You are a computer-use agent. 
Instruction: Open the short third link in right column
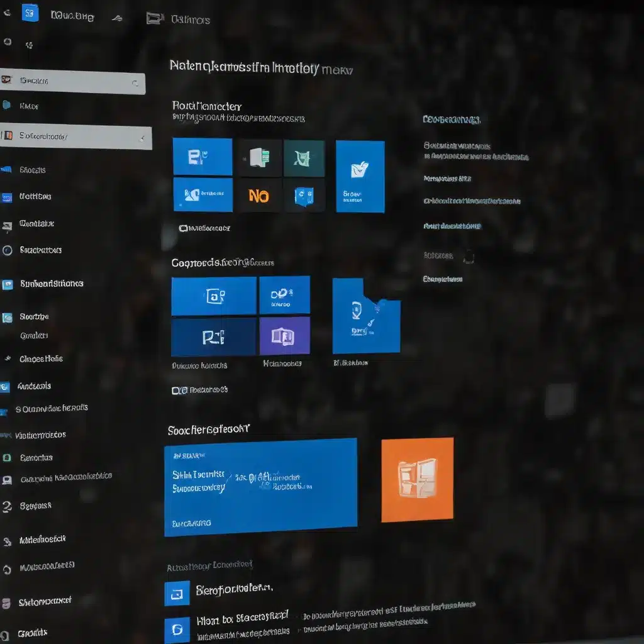(447, 178)
